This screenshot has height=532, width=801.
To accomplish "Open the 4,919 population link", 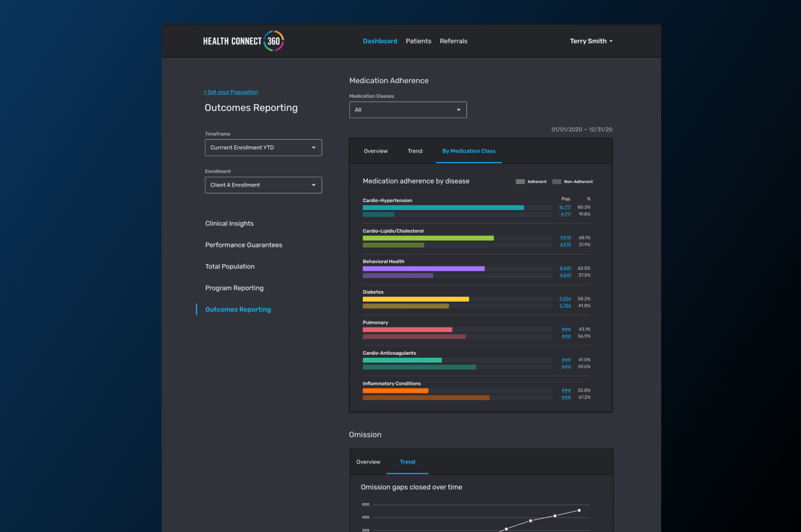I will [x=566, y=244].
